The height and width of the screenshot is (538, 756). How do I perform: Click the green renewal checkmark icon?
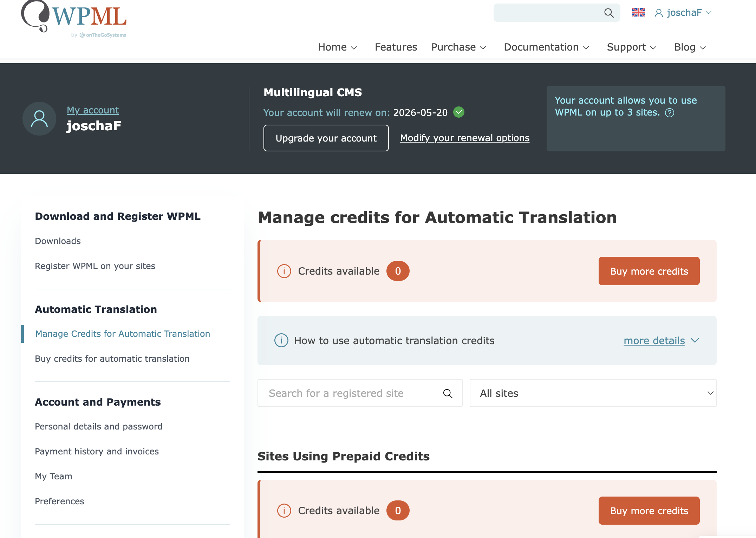pos(459,112)
